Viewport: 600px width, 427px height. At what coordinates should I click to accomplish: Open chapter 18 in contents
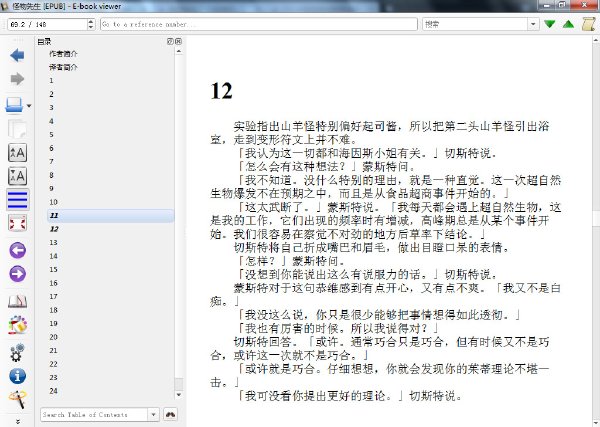[x=54, y=310]
